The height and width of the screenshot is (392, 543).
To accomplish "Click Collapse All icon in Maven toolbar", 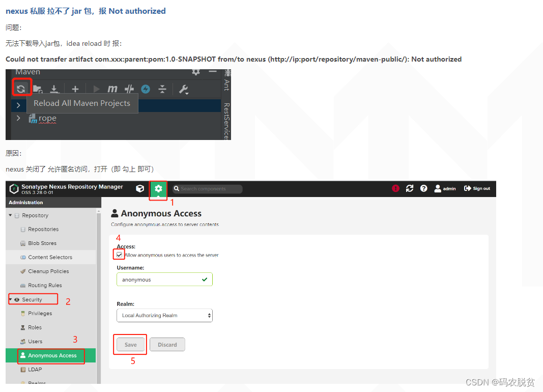I will pyautogui.click(x=162, y=89).
